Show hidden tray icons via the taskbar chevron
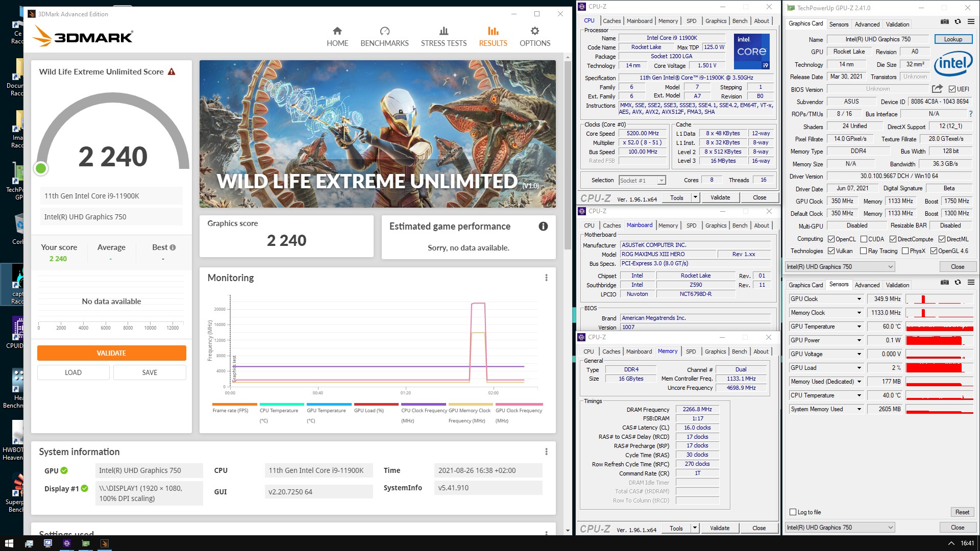Screen dimensions: 980x551 tap(951, 543)
